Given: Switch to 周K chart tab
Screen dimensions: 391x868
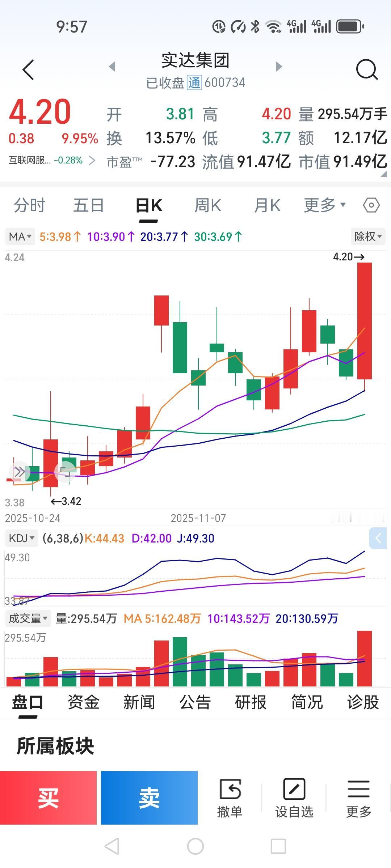Looking at the screenshot, I should 208,205.
